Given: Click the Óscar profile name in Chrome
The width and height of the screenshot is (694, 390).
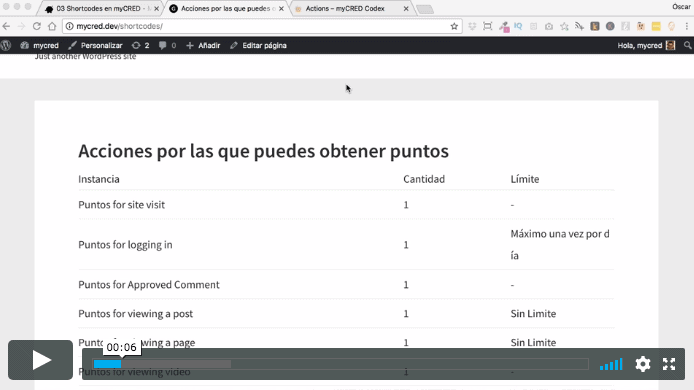Looking at the screenshot, I should click(x=681, y=7).
